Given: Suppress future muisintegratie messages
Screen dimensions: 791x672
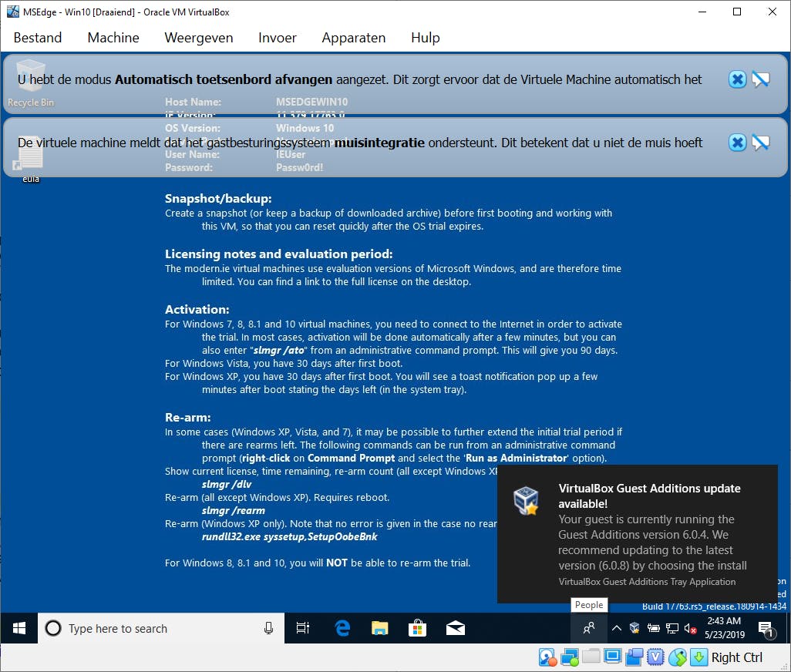Looking at the screenshot, I should click(760, 143).
